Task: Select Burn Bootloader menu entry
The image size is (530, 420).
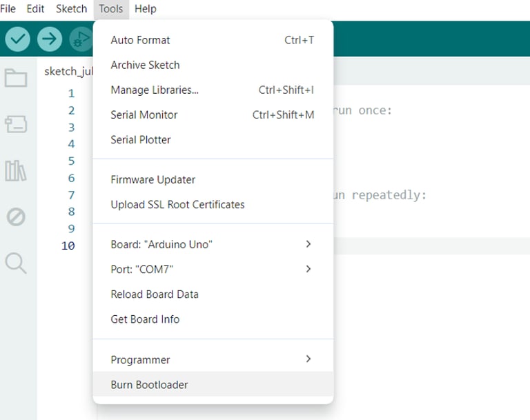Action: (x=213, y=385)
